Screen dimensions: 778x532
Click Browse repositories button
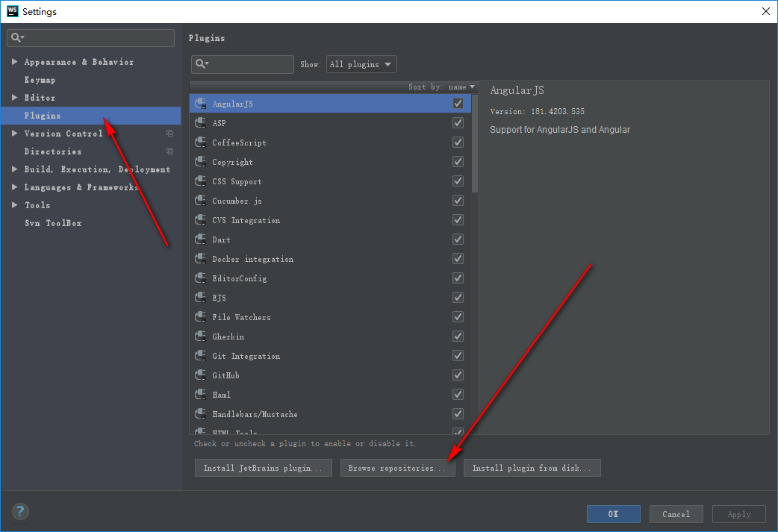tap(397, 468)
